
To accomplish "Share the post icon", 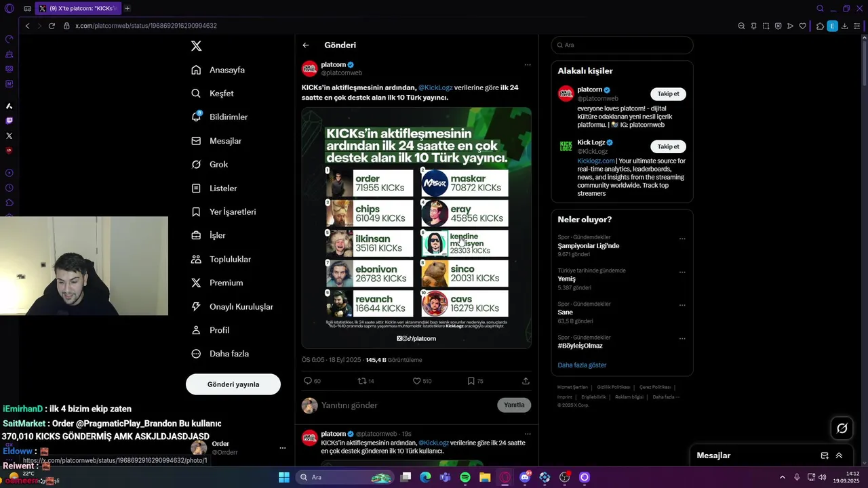I will click(x=526, y=381).
